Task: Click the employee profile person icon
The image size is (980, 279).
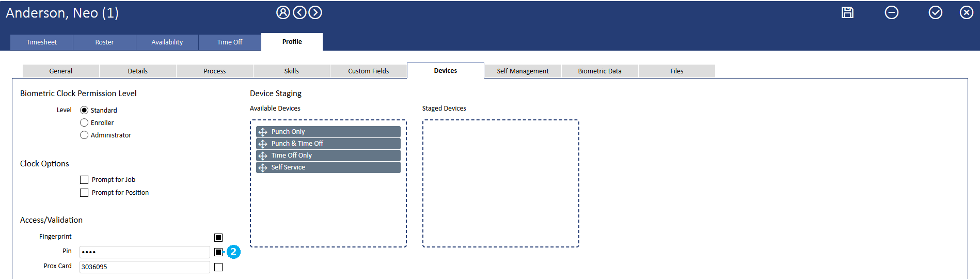Action: tap(283, 12)
